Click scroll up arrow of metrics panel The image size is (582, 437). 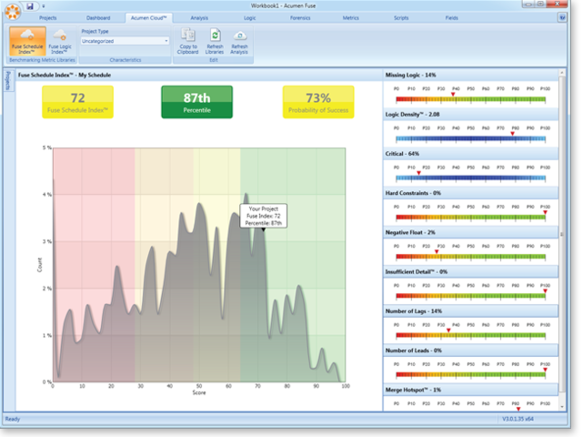(x=562, y=73)
